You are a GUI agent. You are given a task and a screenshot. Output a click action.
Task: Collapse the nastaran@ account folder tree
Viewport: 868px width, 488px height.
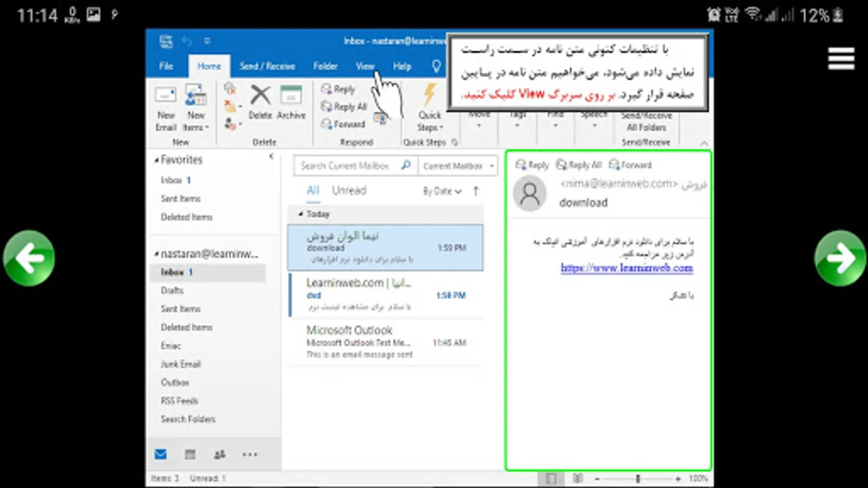tap(156, 254)
